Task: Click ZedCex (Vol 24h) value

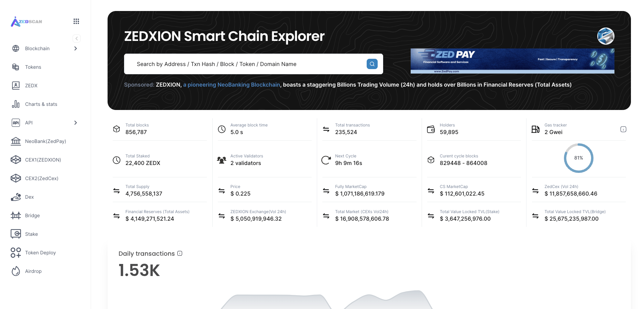Action: click(571, 194)
